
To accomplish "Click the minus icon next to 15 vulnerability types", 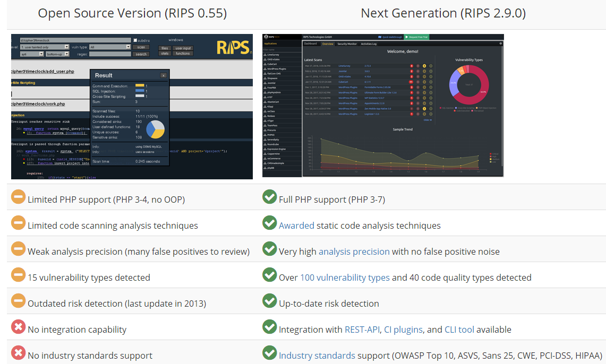I will [18, 275].
